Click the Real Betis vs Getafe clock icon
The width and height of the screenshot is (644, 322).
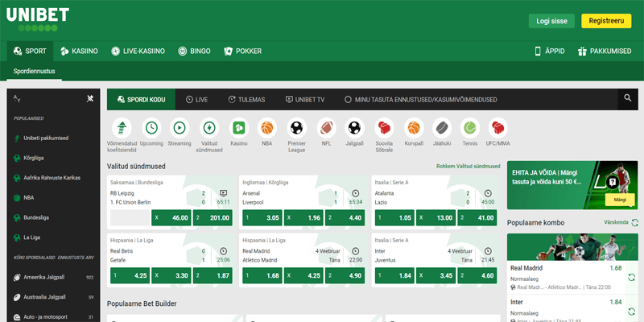coord(223,251)
